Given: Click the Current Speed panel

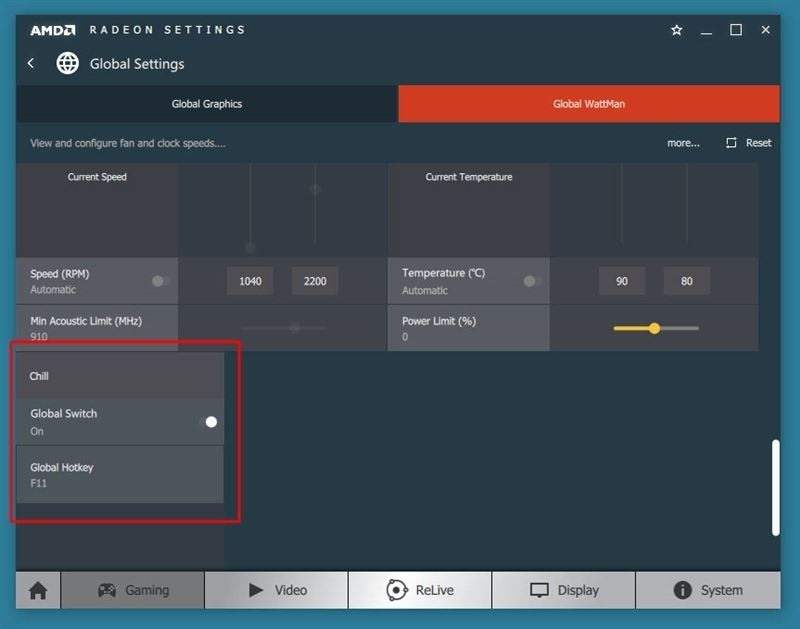Looking at the screenshot, I should (97, 210).
